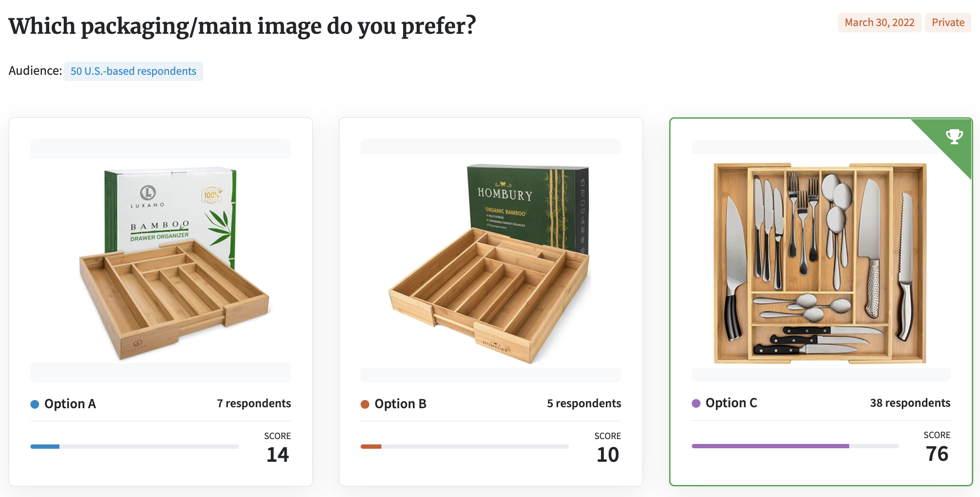Click the 38 respondents text
The width and height of the screenshot is (980, 497).
coord(910,403)
